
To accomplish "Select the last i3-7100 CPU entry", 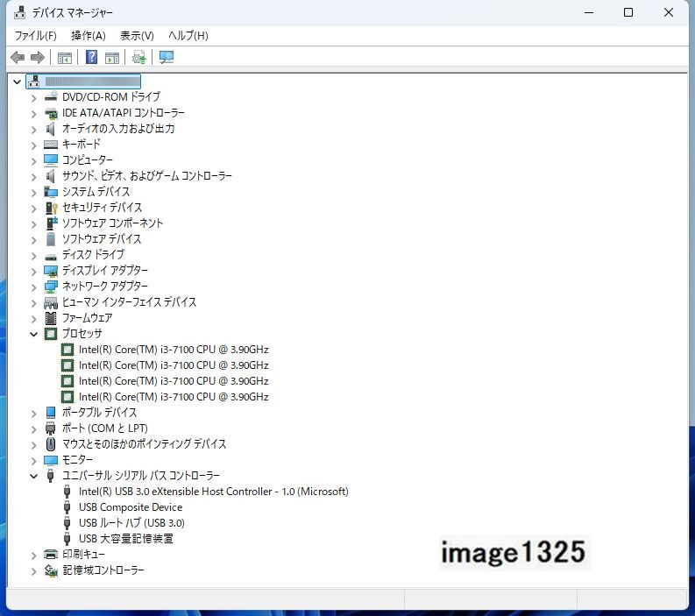I will coord(174,397).
